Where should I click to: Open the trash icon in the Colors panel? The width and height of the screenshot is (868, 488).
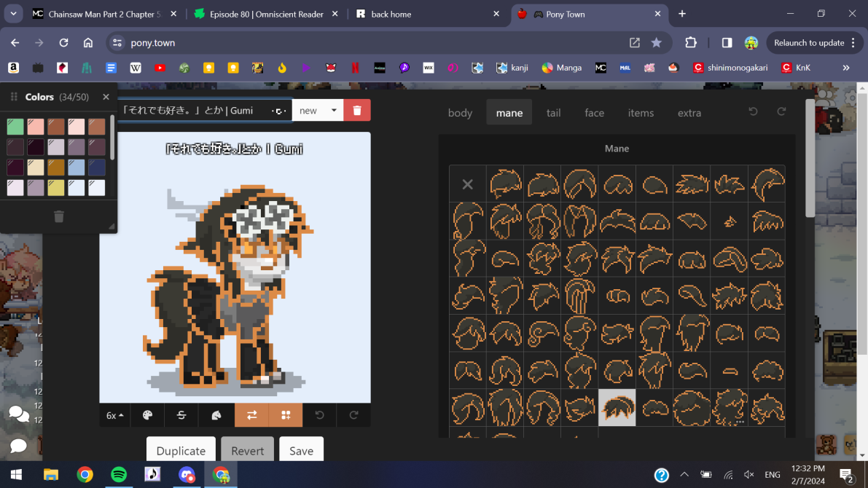(58, 216)
